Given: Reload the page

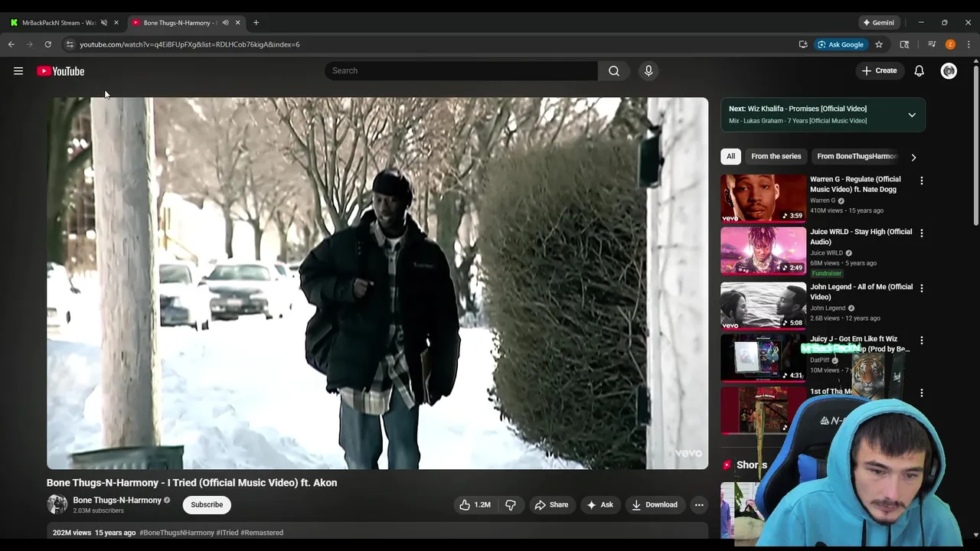Looking at the screenshot, I should pos(47,44).
